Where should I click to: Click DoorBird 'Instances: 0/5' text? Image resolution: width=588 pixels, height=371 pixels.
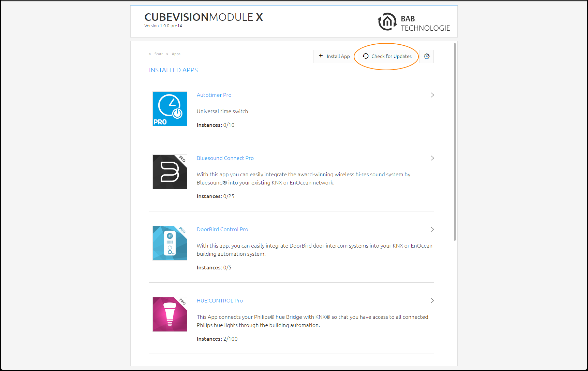click(x=214, y=268)
